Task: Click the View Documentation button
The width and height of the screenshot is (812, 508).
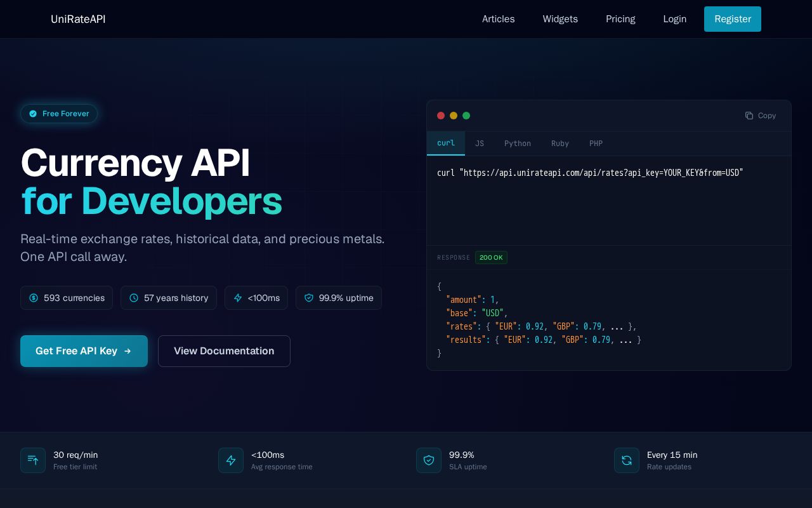Action: 224,351
